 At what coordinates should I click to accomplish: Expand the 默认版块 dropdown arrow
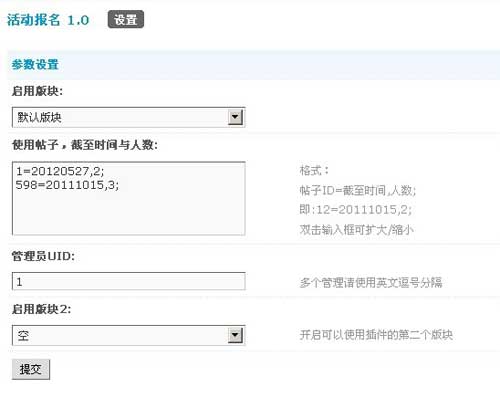[235, 117]
